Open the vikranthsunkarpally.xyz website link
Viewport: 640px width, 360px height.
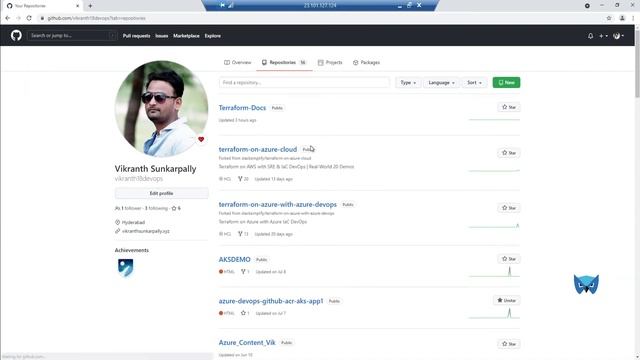145,231
